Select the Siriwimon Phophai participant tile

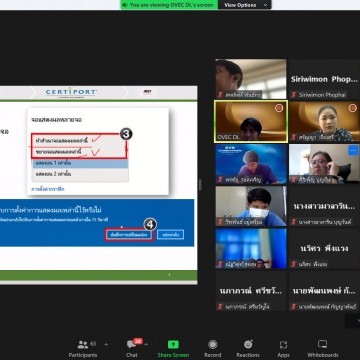[x=324, y=79]
